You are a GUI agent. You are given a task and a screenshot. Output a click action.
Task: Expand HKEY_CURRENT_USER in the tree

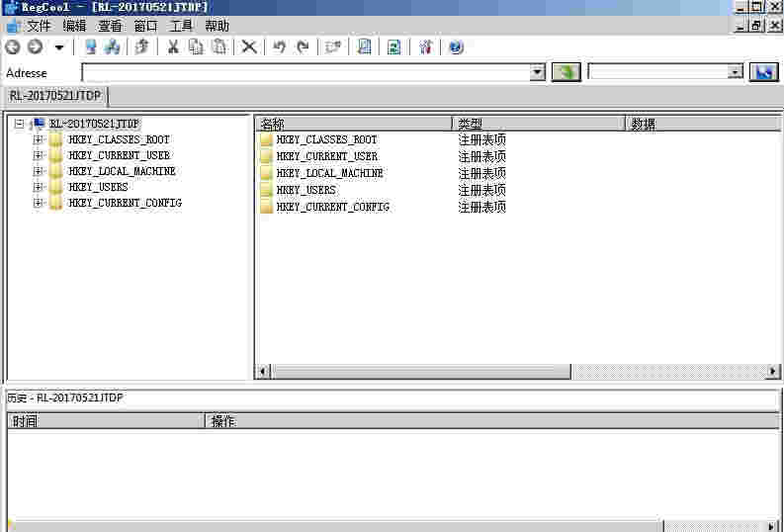(37, 155)
